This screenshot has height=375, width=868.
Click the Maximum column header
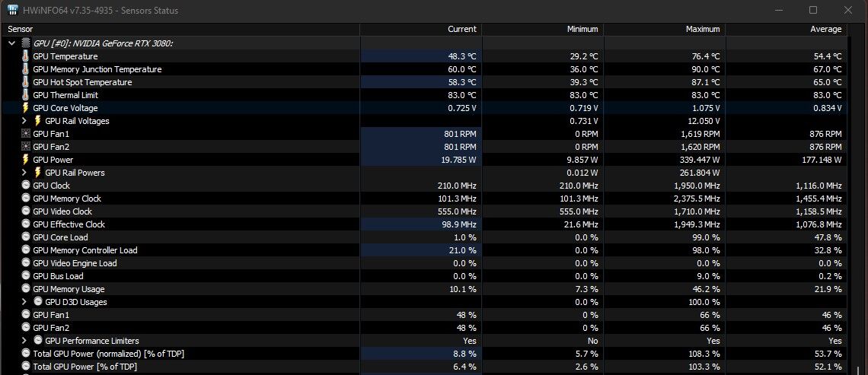(x=665, y=29)
